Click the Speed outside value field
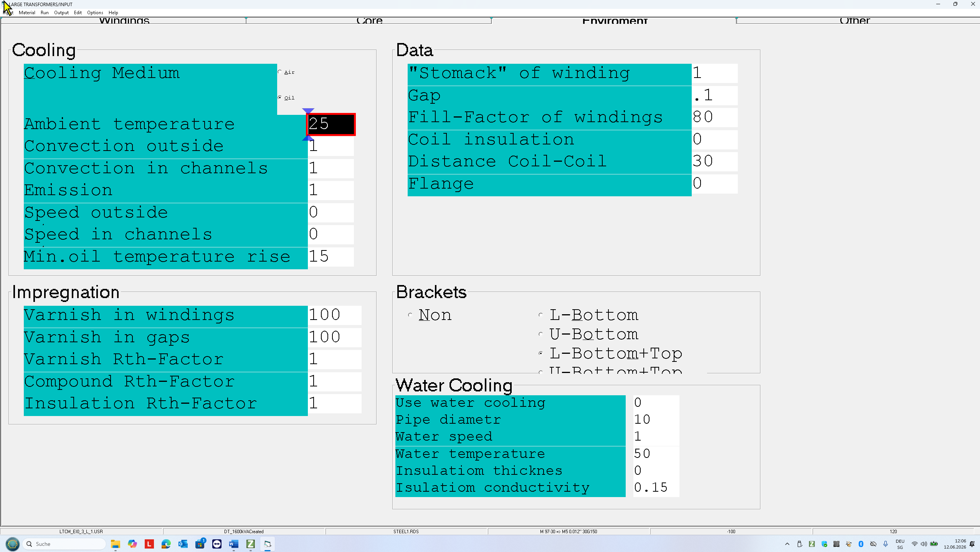Image resolution: width=980 pixels, height=552 pixels. click(x=331, y=212)
